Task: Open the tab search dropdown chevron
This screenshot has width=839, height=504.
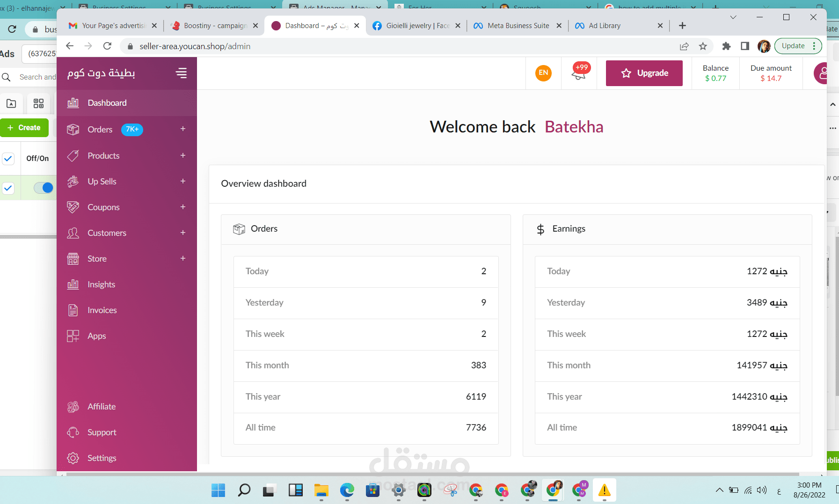Action: coord(733,17)
